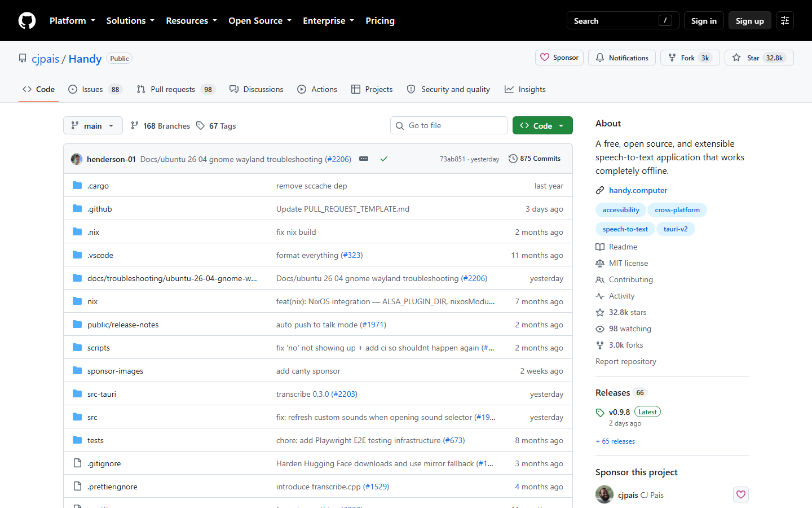This screenshot has width=812, height=508.
Task: Open the Projects tab
Action: 372,89
